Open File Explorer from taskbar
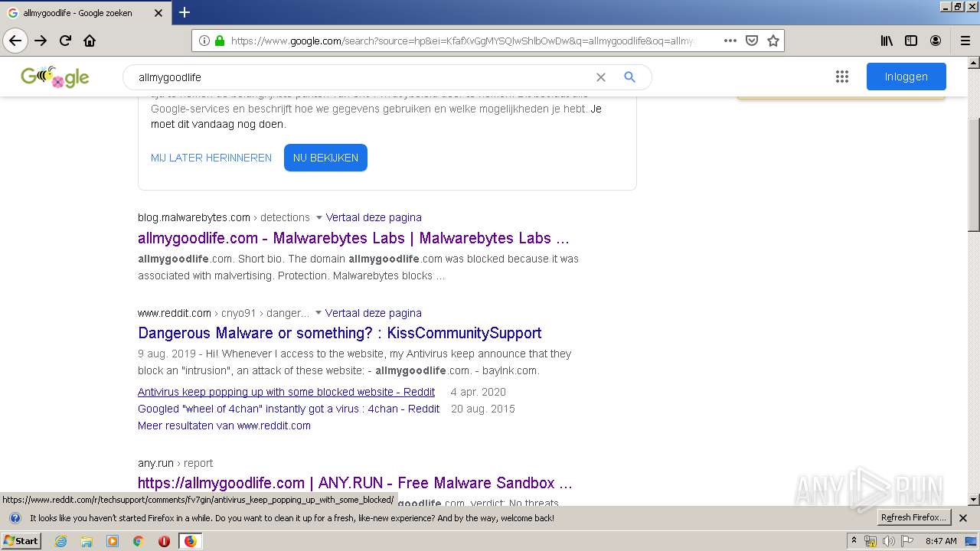 pyautogui.click(x=87, y=541)
